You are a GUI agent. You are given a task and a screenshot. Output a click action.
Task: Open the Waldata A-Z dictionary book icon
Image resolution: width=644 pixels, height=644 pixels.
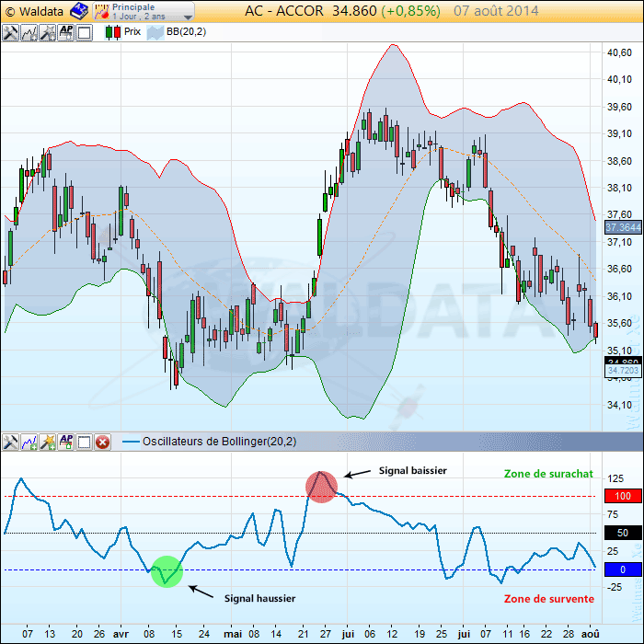pos(79,11)
